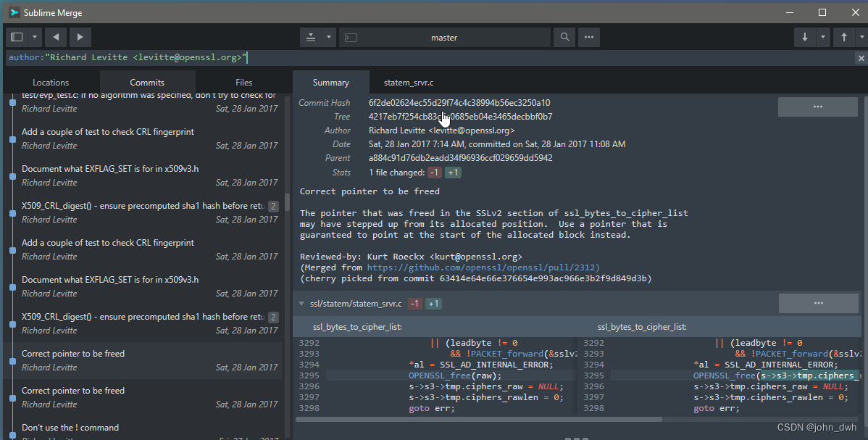Open the dropdown beside the push button
Screen dimensions: 868x440
[x=861, y=37]
